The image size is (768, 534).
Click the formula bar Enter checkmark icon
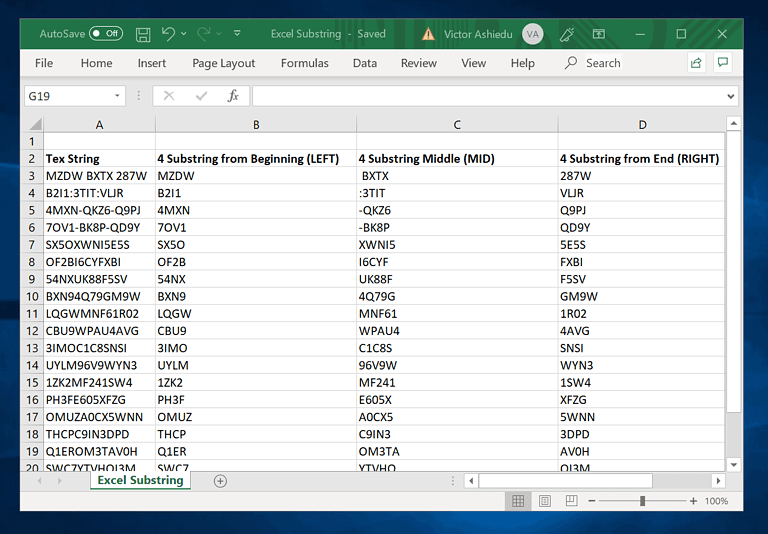tap(201, 96)
